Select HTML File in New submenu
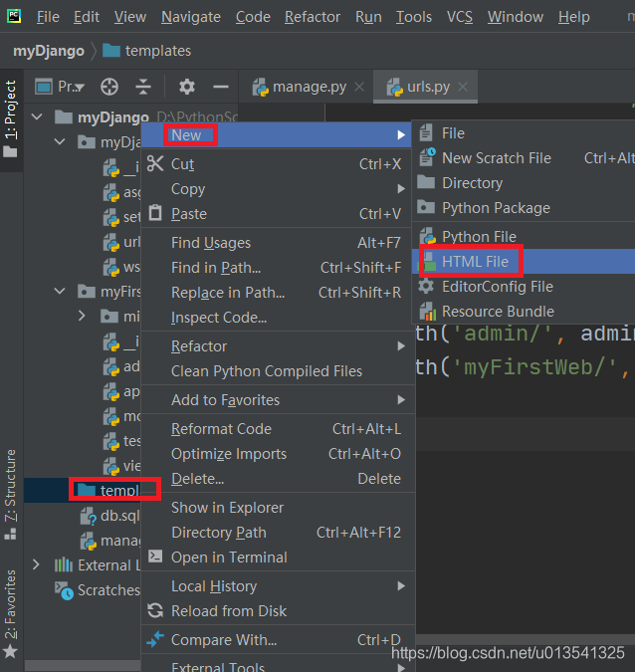This screenshot has height=672, width=635. click(x=524, y=262)
